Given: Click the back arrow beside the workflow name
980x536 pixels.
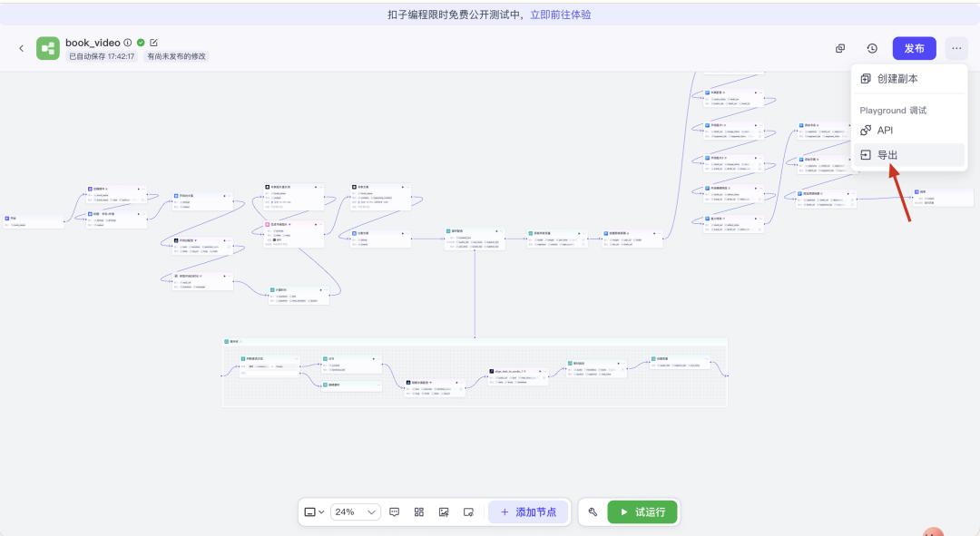Looking at the screenshot, I should tap(21, 48).
